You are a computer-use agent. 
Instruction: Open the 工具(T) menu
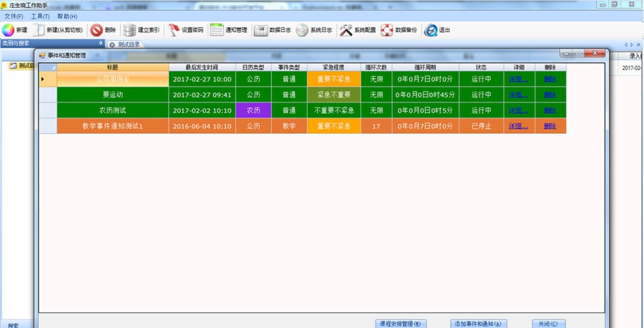40,16
